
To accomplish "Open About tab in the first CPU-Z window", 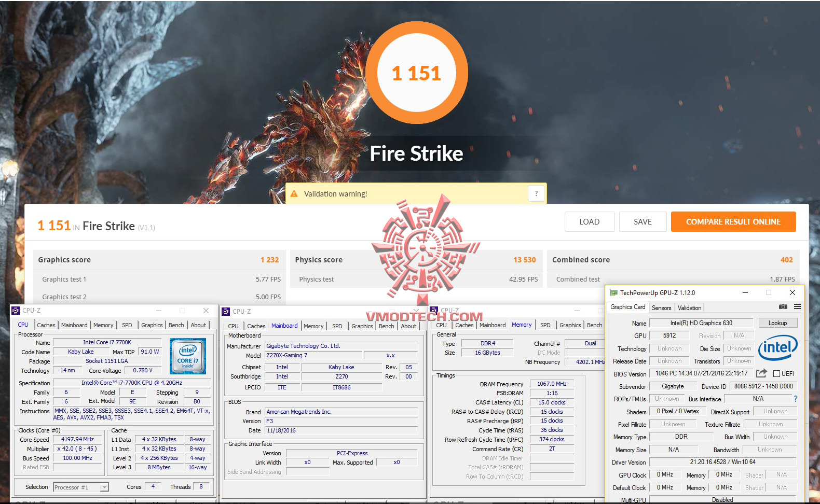I will (x=198, y=325).
